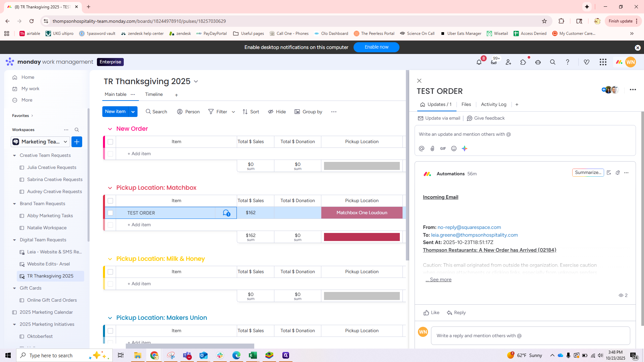The width and height of the screenshot is (644, 362).
Task: Open the apps marketplace puzzle icon
Action: (523, 62)
